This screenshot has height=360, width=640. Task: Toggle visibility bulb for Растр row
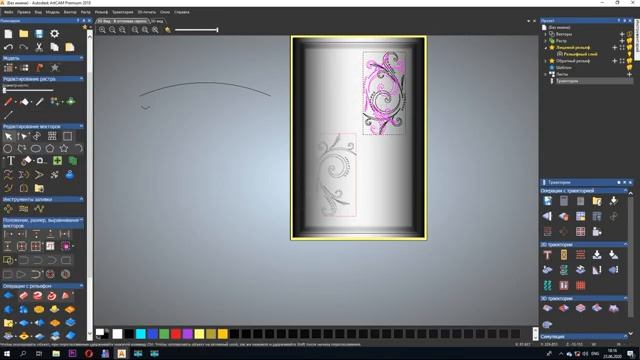click(x=629, y=41)
